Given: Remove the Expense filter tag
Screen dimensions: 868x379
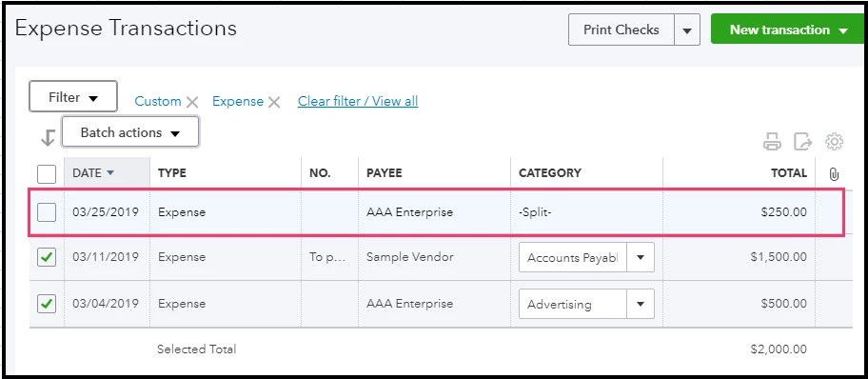Looking at the screenshot, I should 274,102.
